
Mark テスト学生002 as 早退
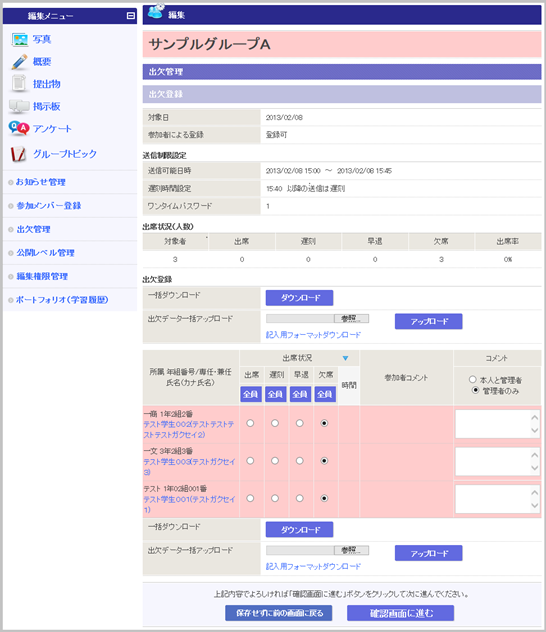(299, 423)
